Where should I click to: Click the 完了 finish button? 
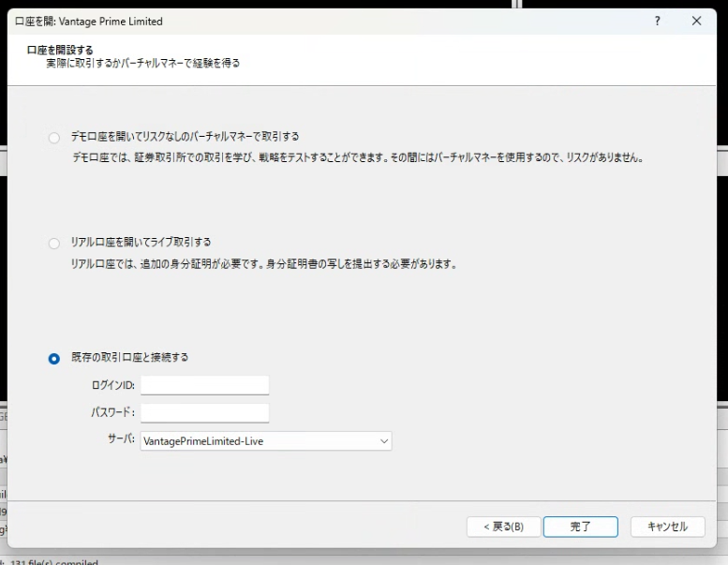[x=581, y=527]
